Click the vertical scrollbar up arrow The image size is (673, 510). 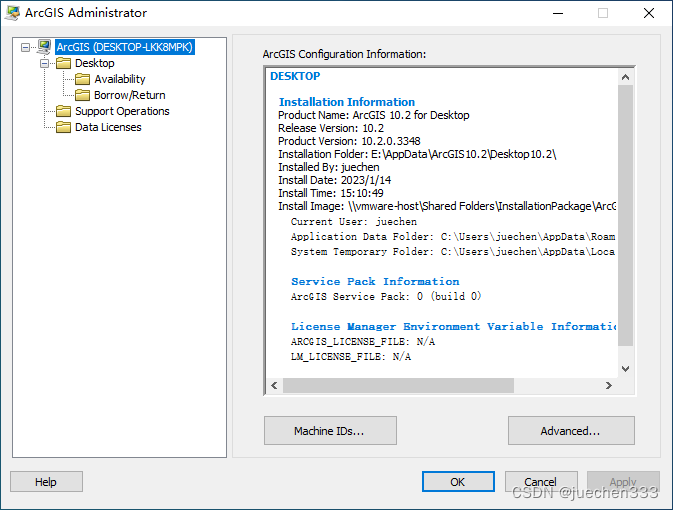point(625,77)
